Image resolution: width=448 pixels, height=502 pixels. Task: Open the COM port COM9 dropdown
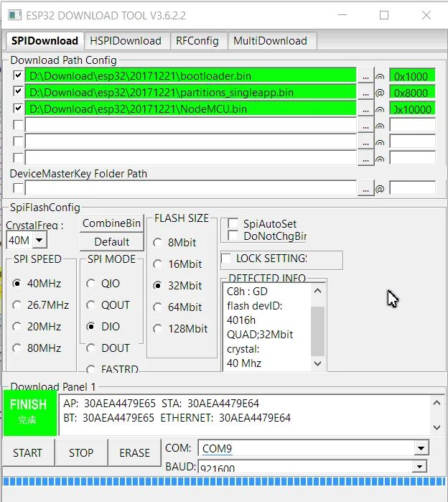click(421, 448)
